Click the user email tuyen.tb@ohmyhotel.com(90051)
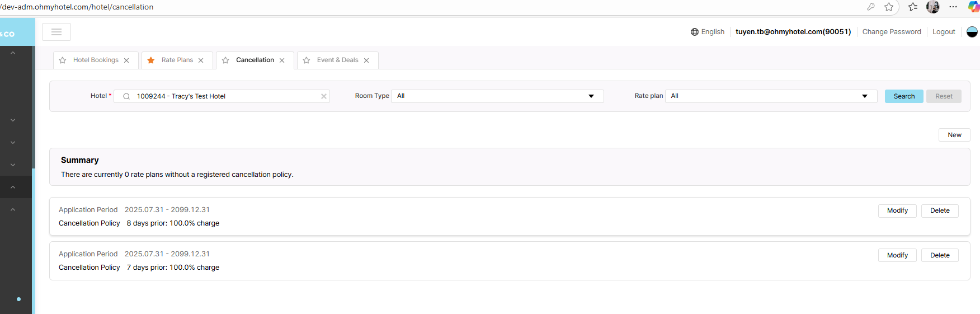This screenshot has height=314, width=980. (x=793, y=32)
